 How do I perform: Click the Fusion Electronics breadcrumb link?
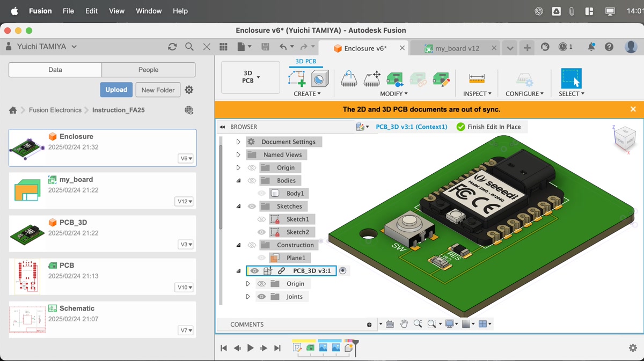pyautogui.click(x=55, y=110)
